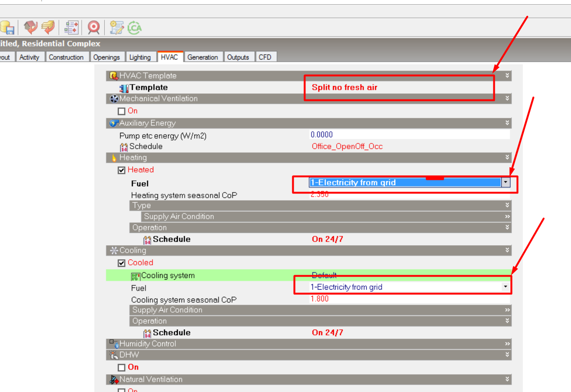The height and width of the screenshot is (392, 571).
Task: Click the Pump etc energy 0.0000 field
Action: 409,135
